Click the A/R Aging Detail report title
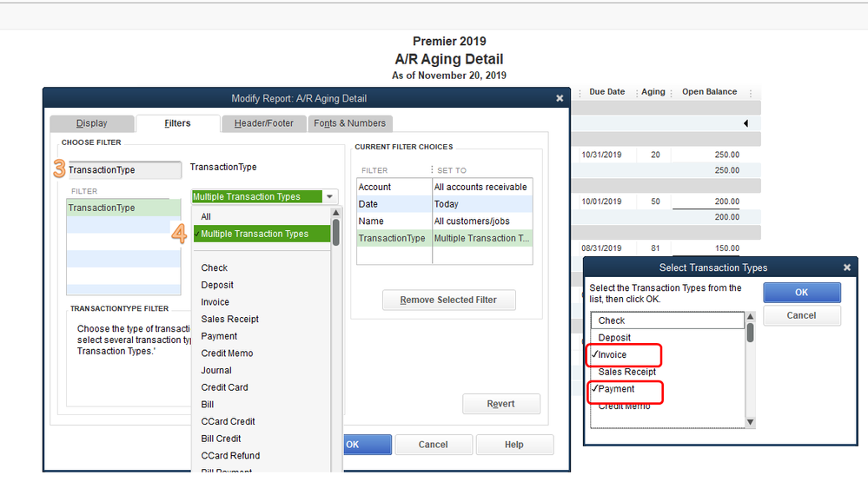 449,59
